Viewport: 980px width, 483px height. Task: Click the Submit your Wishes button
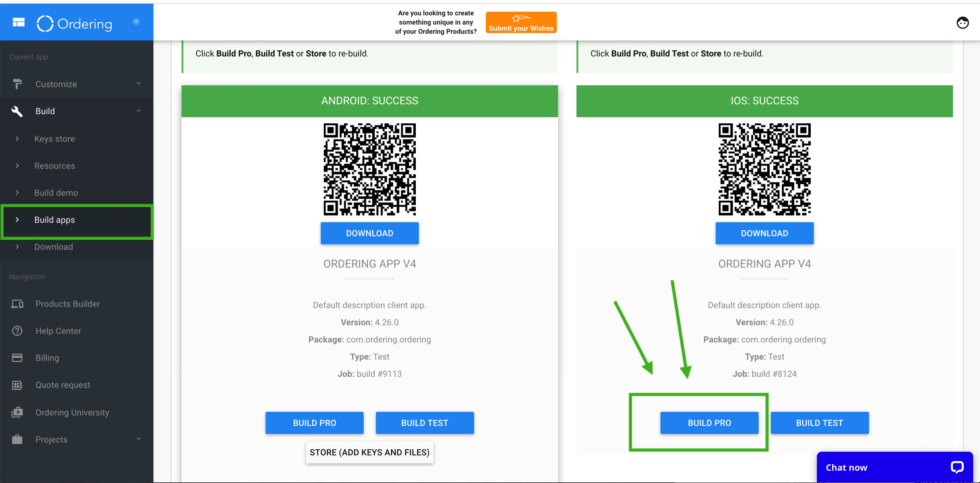tap(521, 23)
